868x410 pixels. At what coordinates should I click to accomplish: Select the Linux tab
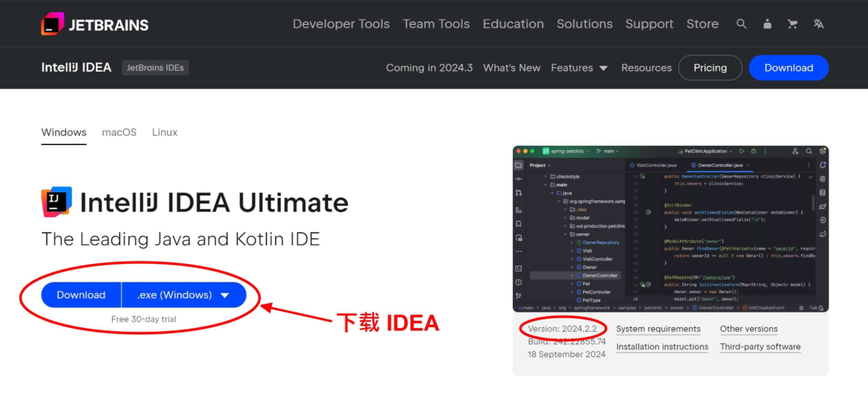pos(165,133)
